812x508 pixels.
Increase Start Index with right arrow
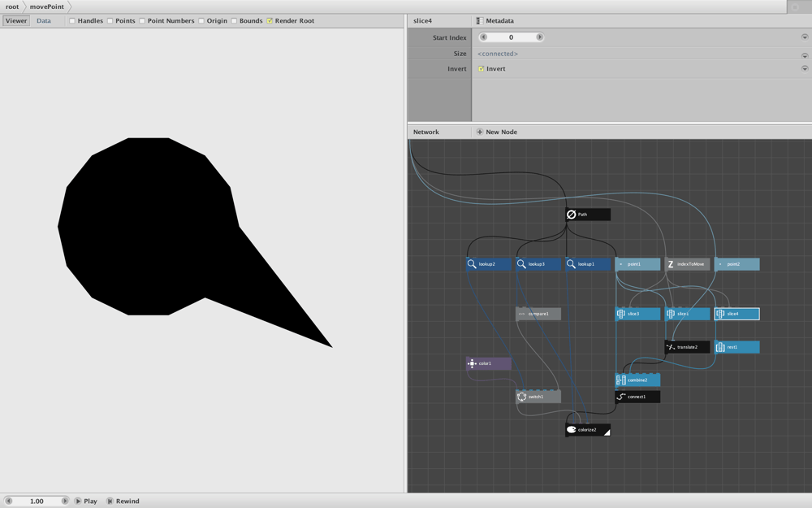pos(540,37)
